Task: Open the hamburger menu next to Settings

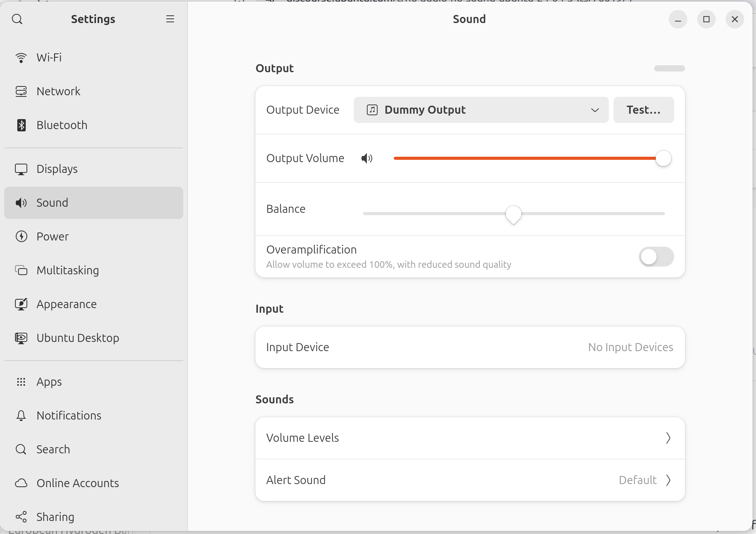Action: tap(170, 19)
